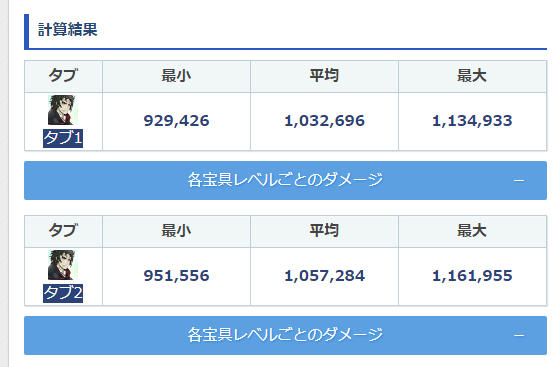Collapse the second 各宝具レベルごとのダメージ bar
555x367 pixels.
[285, 336]
